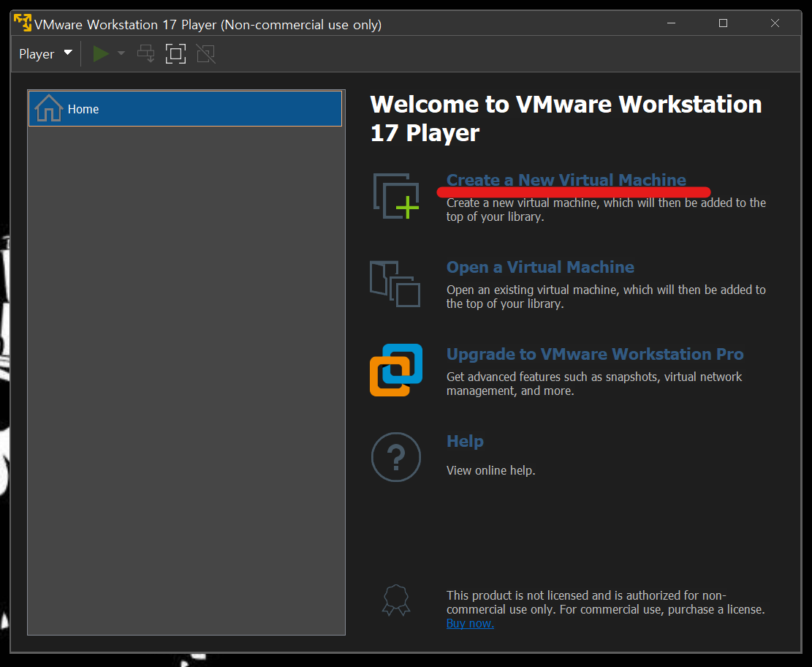Screen dimensions: 812x667
Task: Click Open a Virtual Machine link
Action: pyautogui.click(x=540, y=267)
